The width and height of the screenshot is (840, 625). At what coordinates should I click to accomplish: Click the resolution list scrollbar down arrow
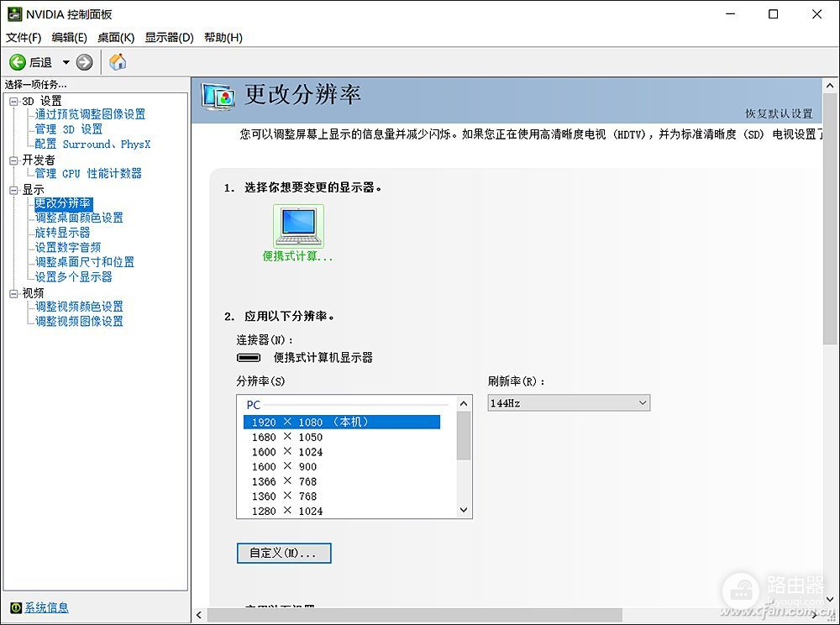pos(463,511)
